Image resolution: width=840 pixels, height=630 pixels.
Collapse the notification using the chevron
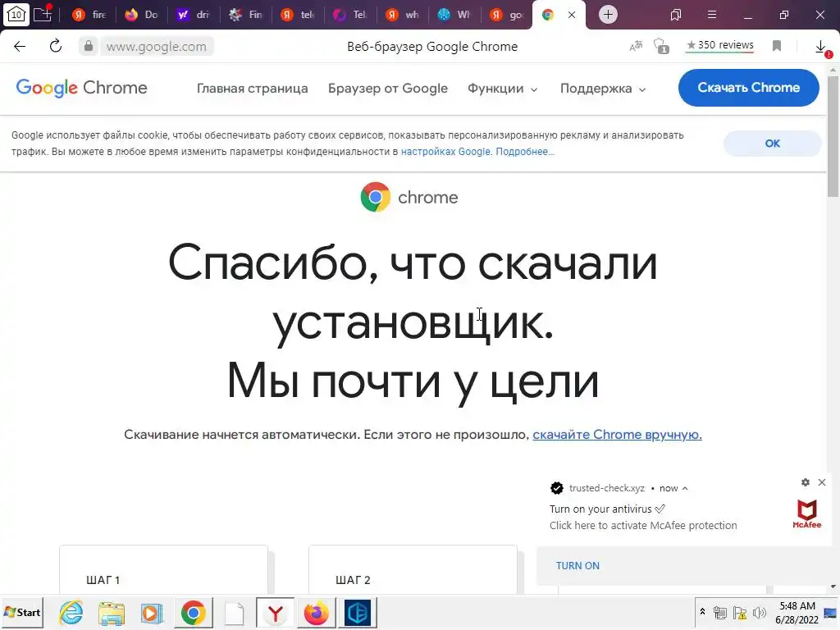pos(685,489)
